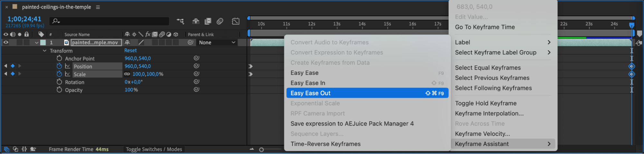
Task: Open the timeline panel hamburger menu
Action: pos(98,7)
